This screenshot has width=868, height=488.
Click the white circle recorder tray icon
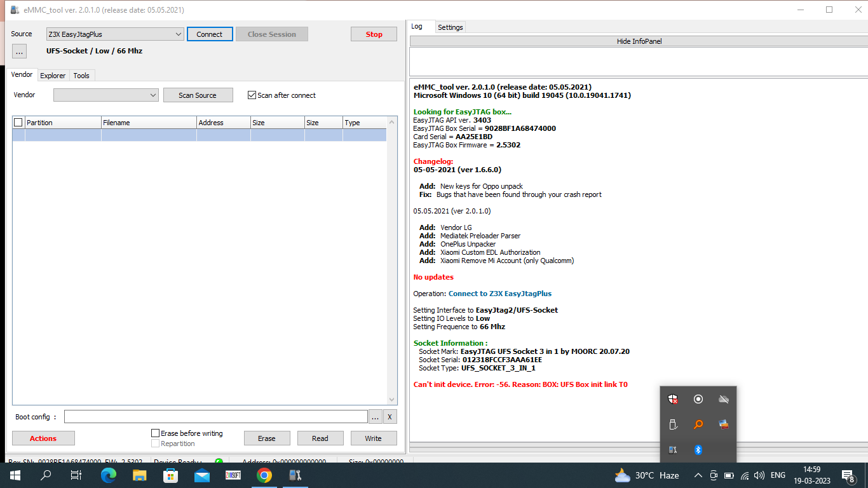tap(698, 399)
